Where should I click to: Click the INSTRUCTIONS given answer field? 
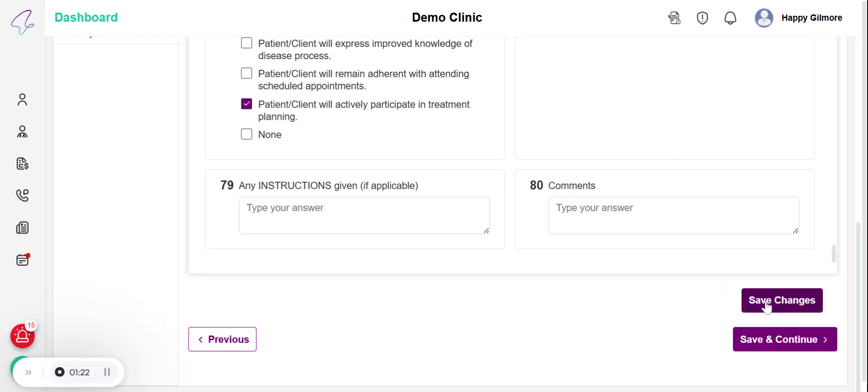[x=364, y=215]
